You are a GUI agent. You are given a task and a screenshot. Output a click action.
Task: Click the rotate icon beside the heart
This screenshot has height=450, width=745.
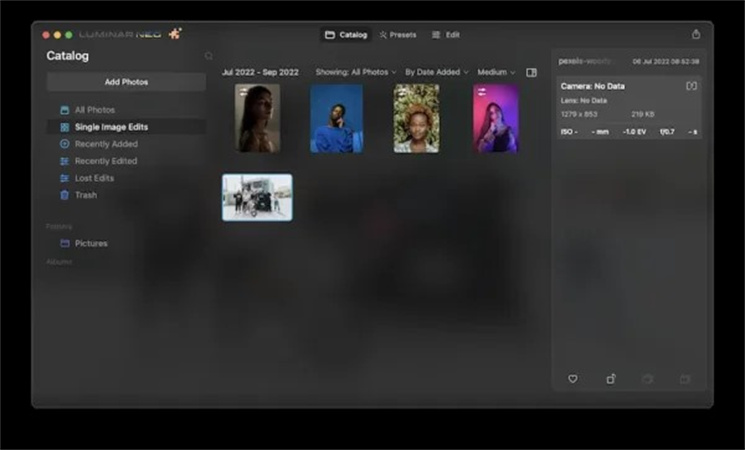611,379
